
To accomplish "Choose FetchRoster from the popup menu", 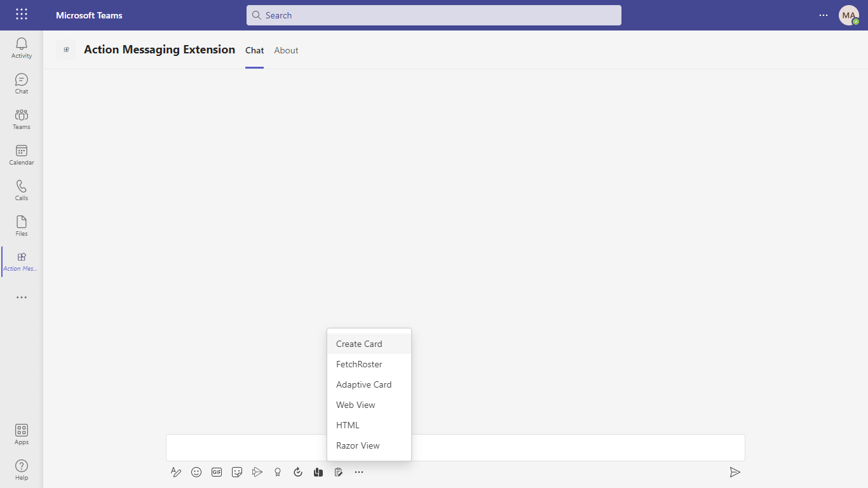I will coord(369,364).
